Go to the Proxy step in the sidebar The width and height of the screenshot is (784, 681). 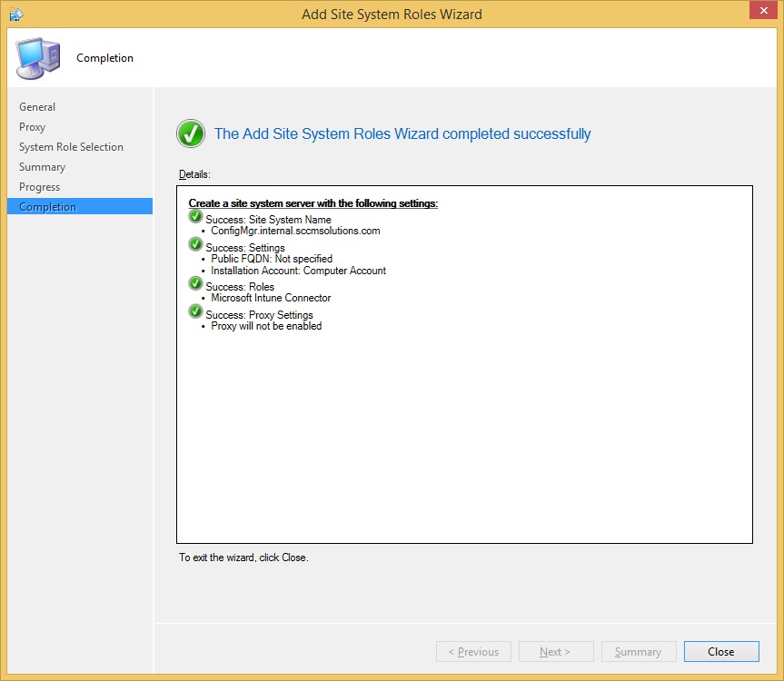click(x=32, y=127)
